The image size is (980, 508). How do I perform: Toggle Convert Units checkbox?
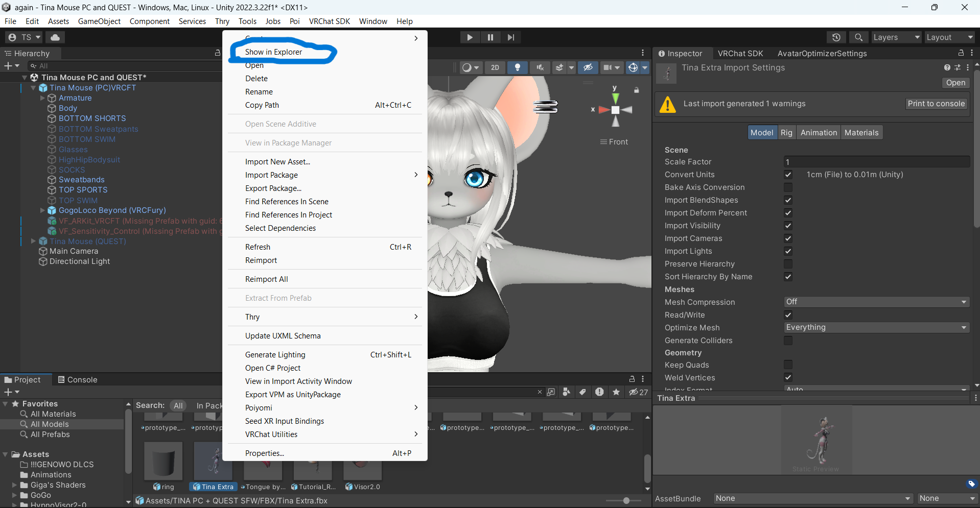(788, 175)
